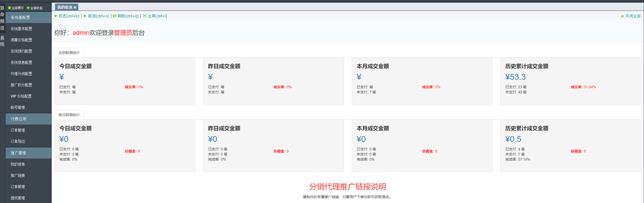The width and height of the screenshot is (644, 203).
Task: Open 推广链接 in the sidebar
Action: 18,175
